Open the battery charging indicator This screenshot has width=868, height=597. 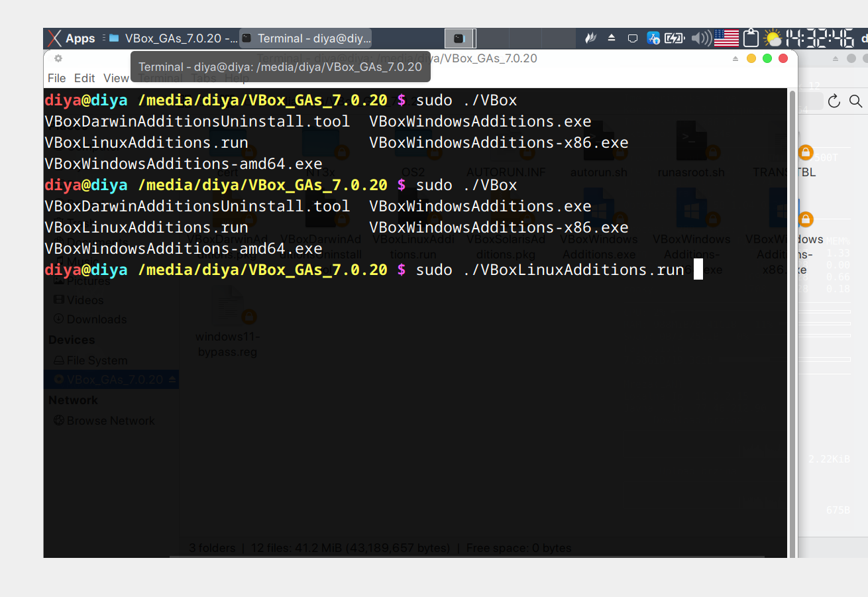point(675,38)
